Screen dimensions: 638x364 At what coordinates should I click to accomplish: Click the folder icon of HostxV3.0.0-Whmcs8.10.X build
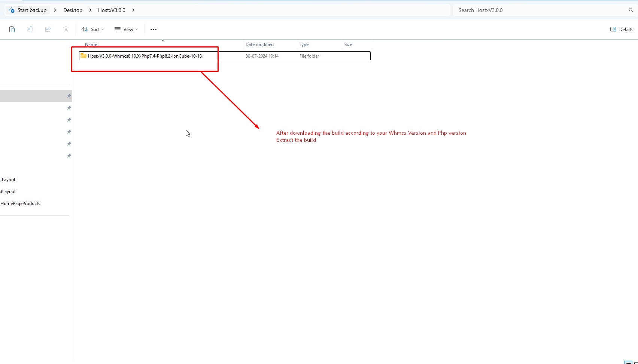click(83, 56)
